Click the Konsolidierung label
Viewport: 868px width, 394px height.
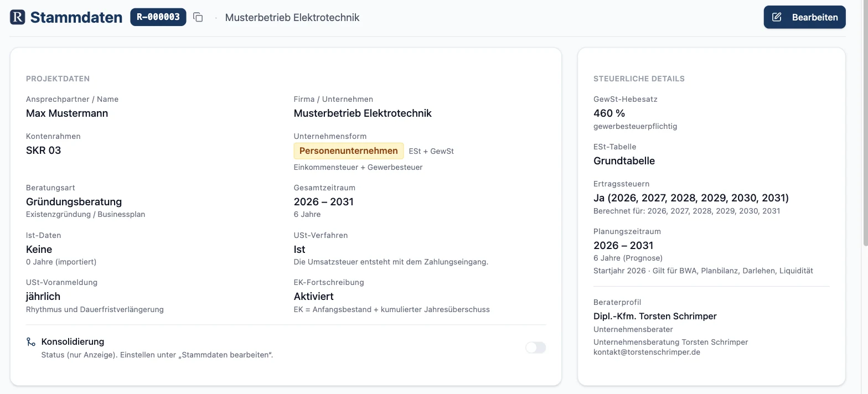click(x=73, y=342)
